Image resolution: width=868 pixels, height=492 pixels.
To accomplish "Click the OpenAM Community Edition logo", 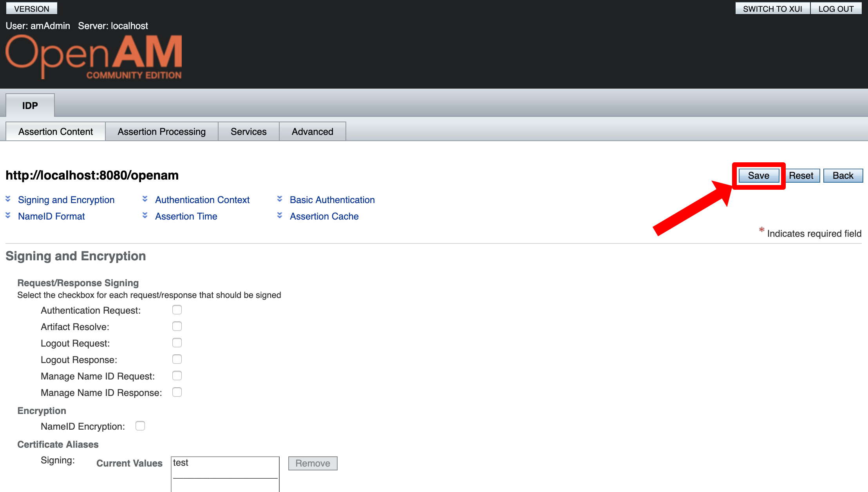I will (x=94, y=57).
